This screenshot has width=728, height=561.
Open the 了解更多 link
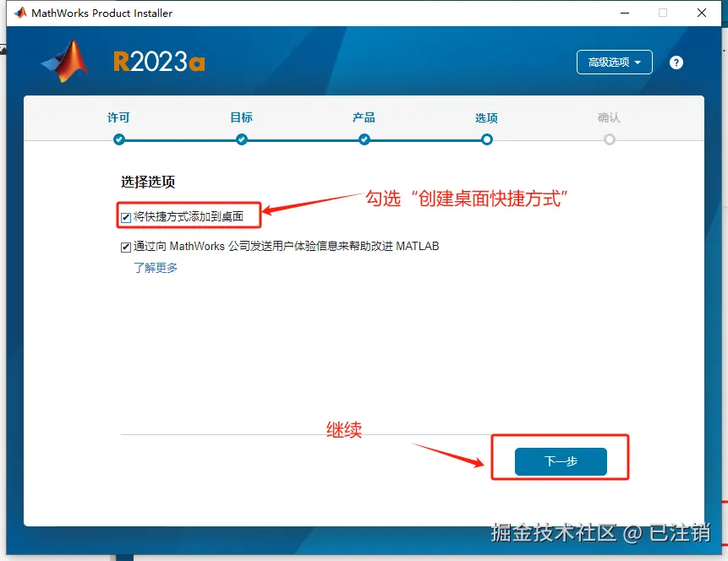[x=156, y=268]
